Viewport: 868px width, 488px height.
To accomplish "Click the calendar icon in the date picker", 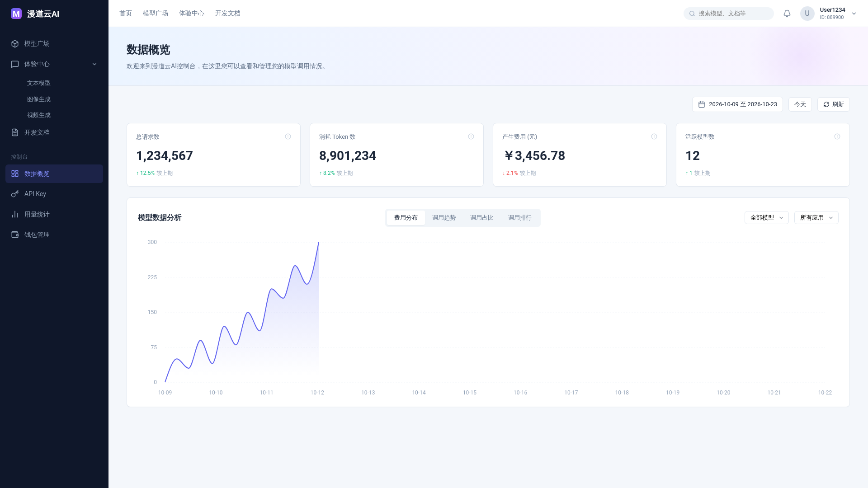I will [x=702, y=104].
